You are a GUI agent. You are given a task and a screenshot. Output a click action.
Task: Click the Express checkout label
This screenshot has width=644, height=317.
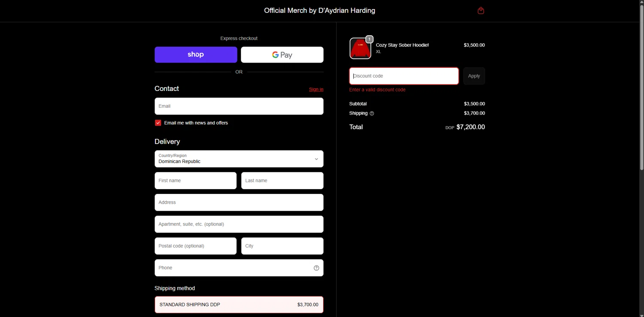click(x=239, y=39)
